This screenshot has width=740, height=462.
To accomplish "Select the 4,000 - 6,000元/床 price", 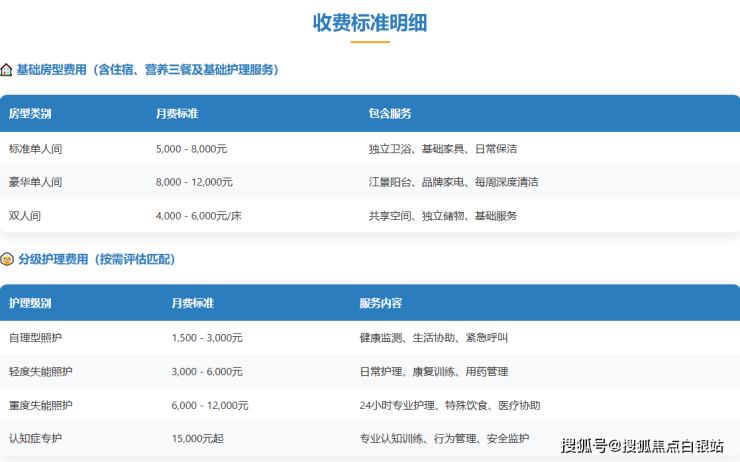I will [x=198, y=215].
